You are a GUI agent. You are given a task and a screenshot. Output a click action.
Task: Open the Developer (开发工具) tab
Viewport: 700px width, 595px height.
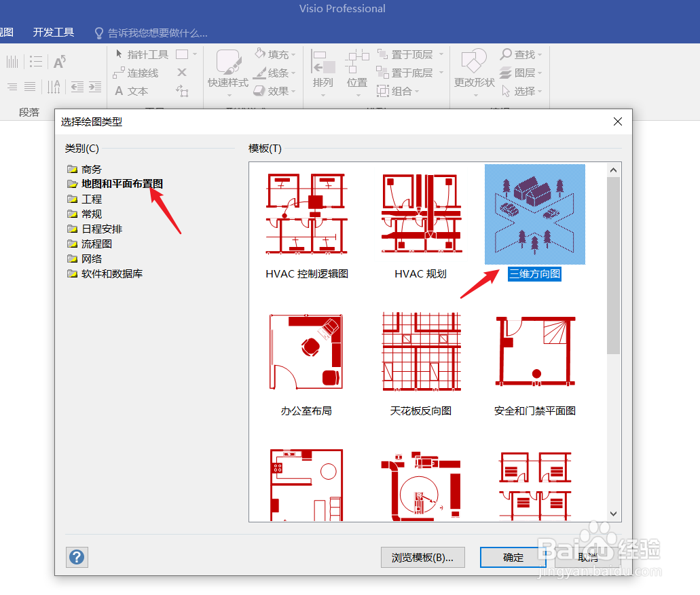click(x=54, y=33)
